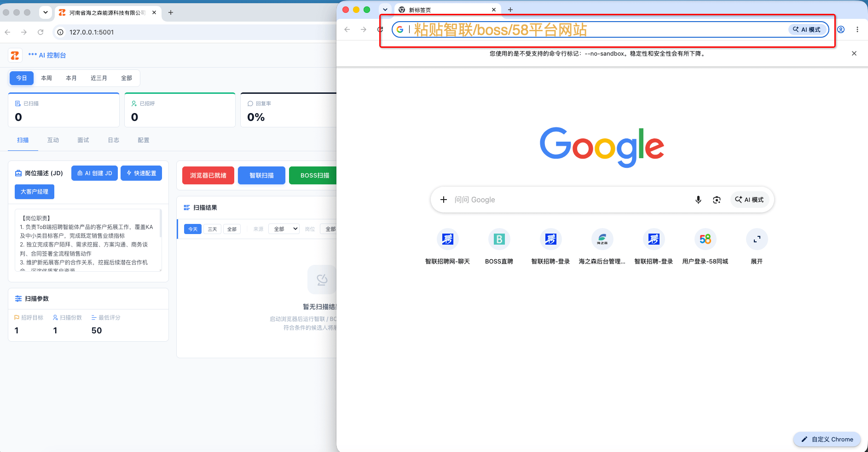Reload the 127.0.0.1:5001 page

[41, 32]
